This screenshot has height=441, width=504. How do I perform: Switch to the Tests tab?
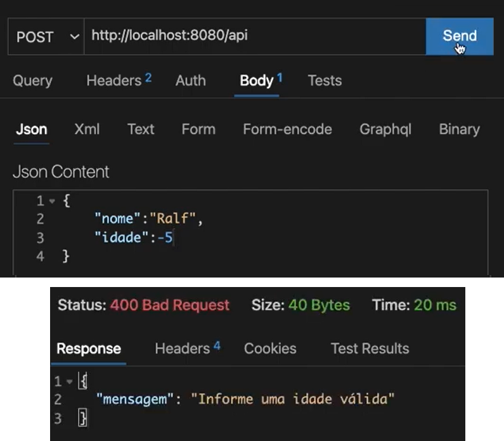[x=325, y=80]
